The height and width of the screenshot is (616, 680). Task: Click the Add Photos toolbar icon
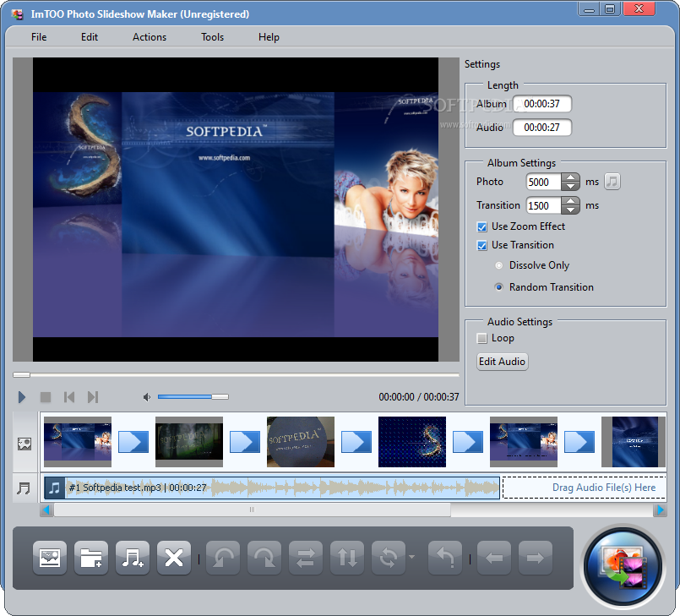50,558
